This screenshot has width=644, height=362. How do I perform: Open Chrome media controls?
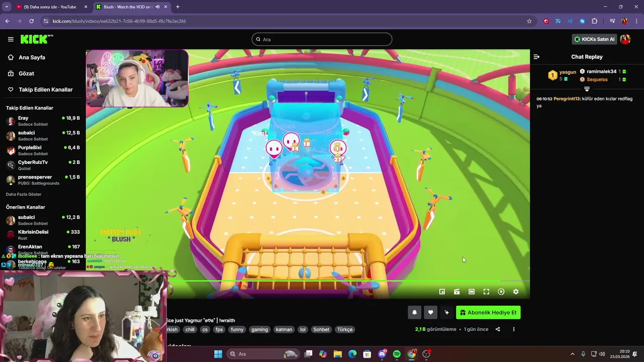(612, 21)
